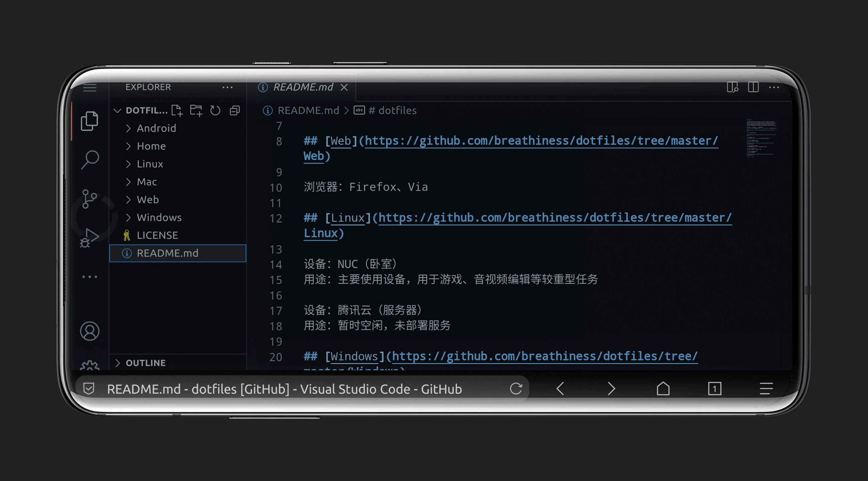This screenshot has height=481, width=868.
Task: Toggle the hamburger application menu
Action: point(89,88)
